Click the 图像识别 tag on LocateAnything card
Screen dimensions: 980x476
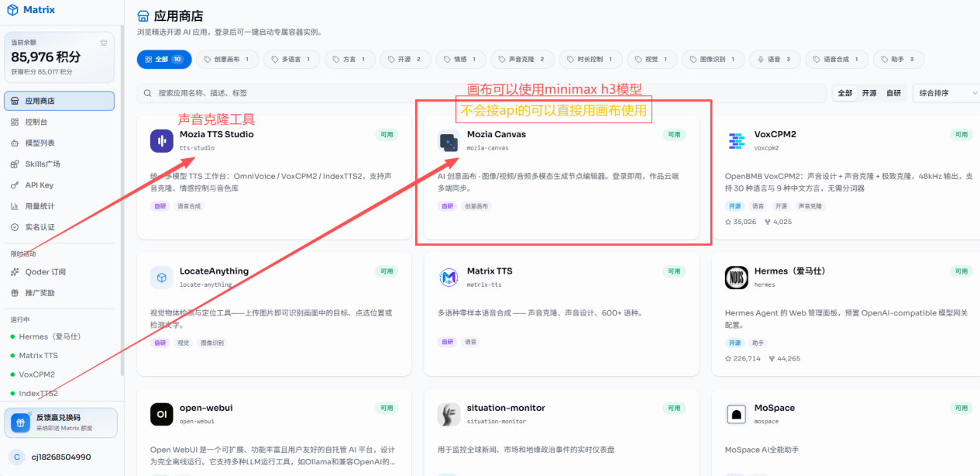(211, 343)
